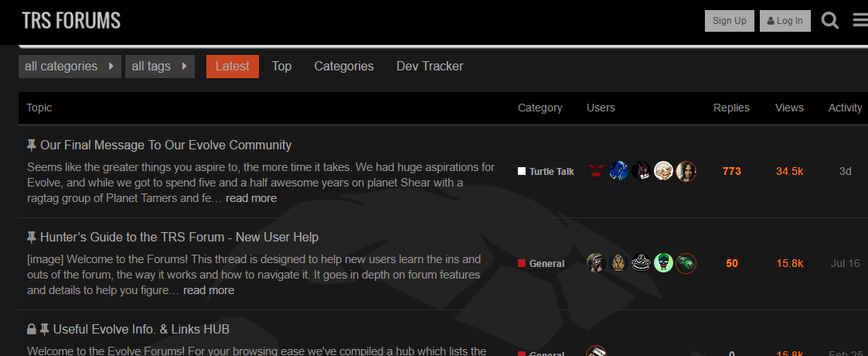Viewport: 868px width, 356px height.
Task: Click the 773 replies count
Action: 732,171
